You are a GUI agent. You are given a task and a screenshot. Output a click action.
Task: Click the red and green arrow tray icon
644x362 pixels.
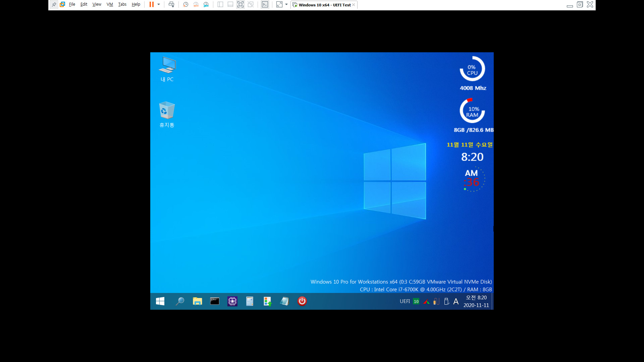(426, 302)
